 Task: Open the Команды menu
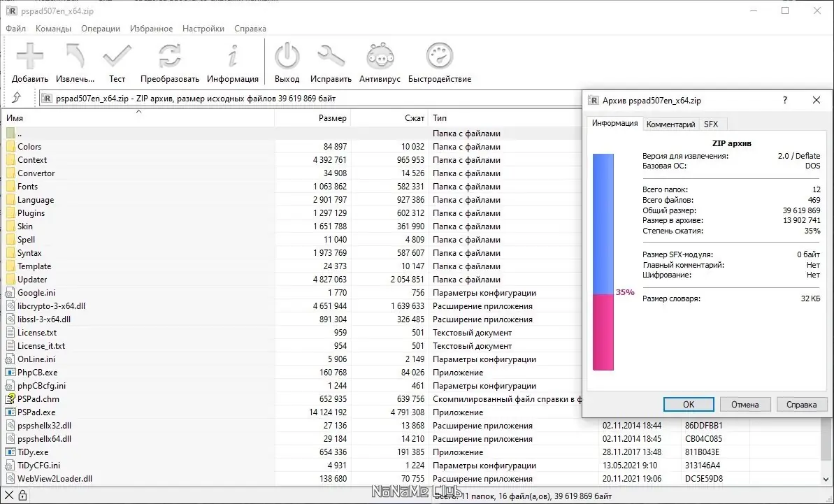[x=53, y=29]
